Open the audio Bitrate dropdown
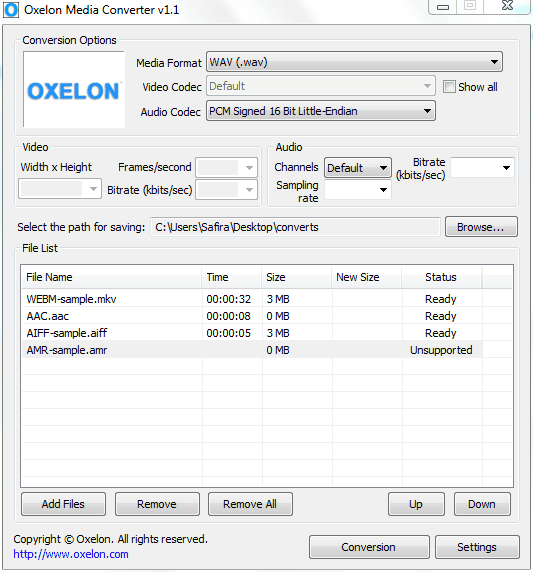533x572 pixels. coord(482,168)
